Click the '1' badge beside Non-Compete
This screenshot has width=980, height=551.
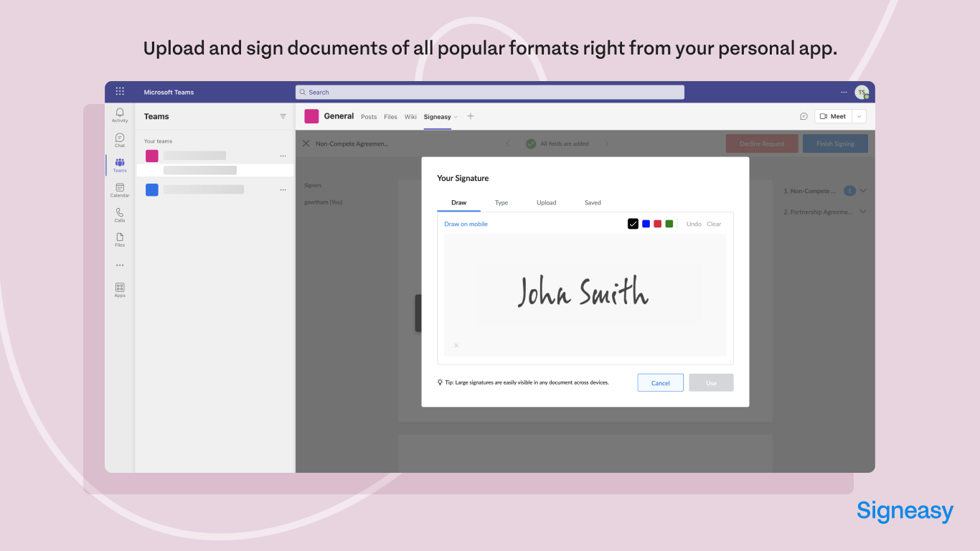pos(850,191)
